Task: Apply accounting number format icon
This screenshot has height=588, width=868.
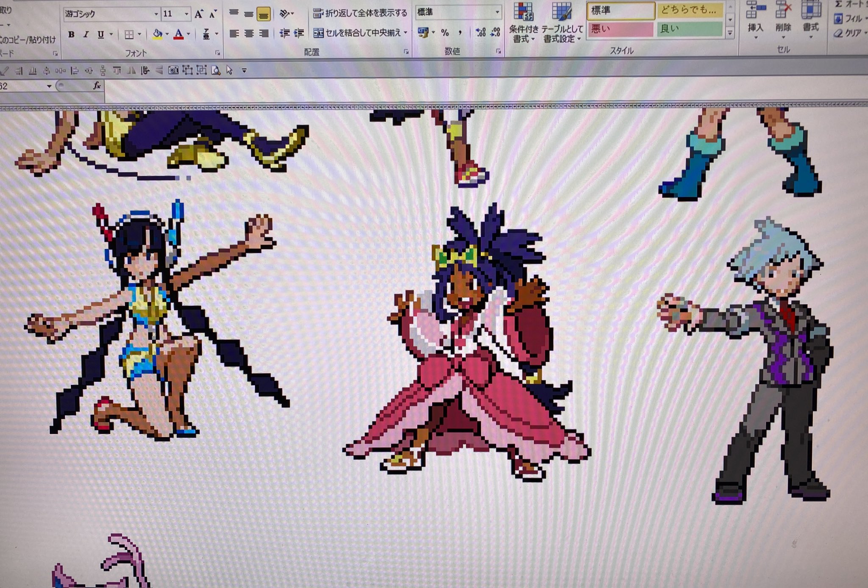Action: (423, 33)
